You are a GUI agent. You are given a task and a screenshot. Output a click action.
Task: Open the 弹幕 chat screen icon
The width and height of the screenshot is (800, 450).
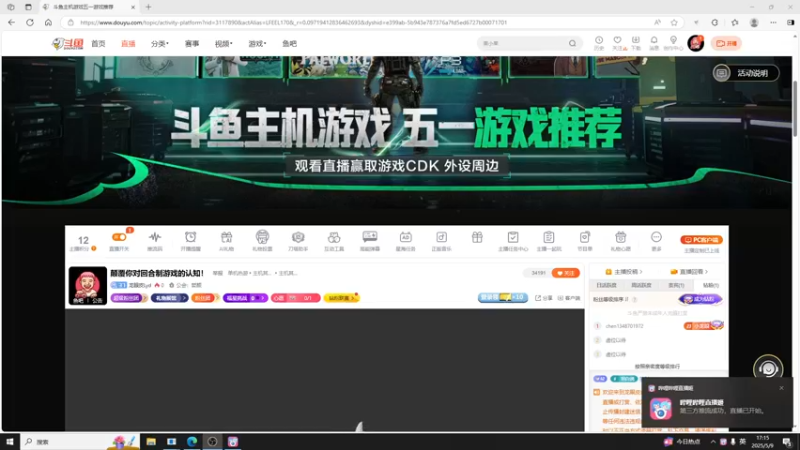click(369, 237)
